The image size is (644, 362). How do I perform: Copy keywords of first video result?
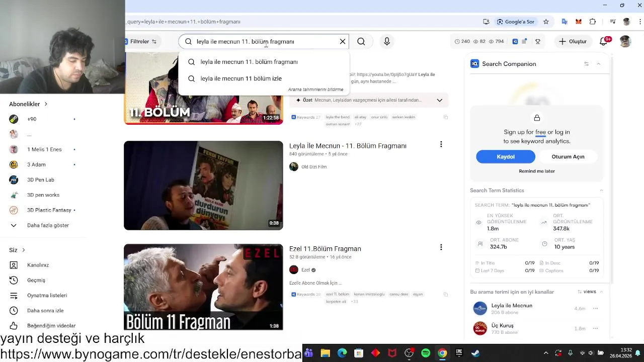pyautogui.click(x=446, y=117)
